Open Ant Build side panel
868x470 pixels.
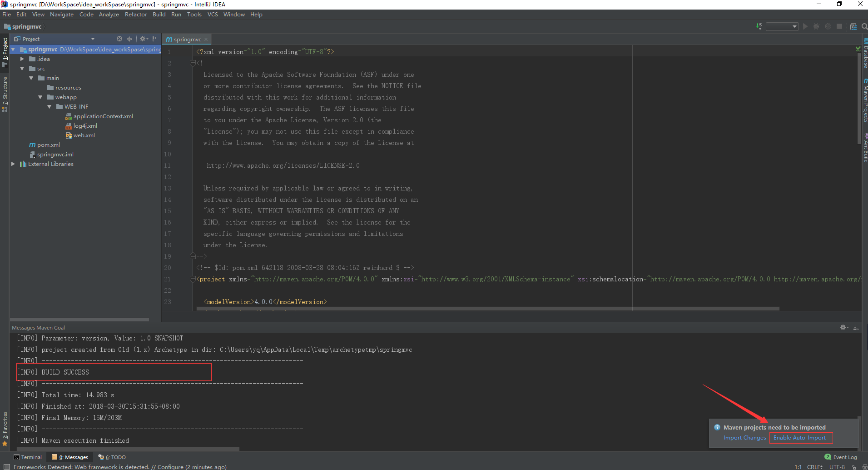865,149
